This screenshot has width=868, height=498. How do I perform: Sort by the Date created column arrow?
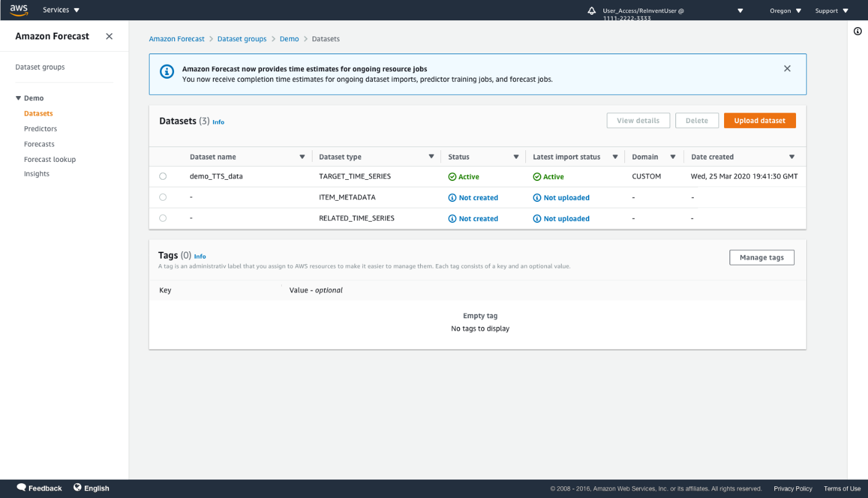(792, 157)
